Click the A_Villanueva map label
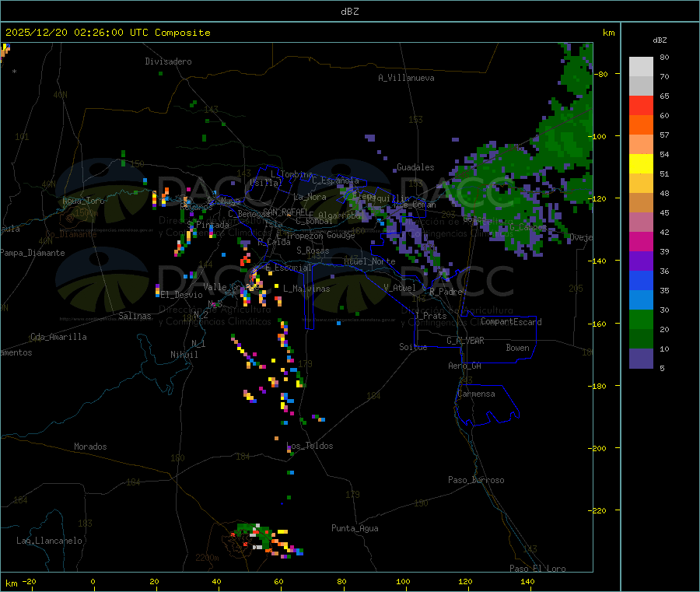Viewport: 700px width, 592px height. pos(406,78)
